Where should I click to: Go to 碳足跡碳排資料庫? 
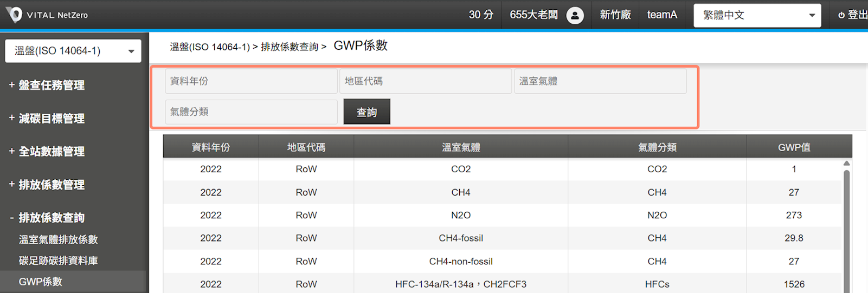coord(58,261)
